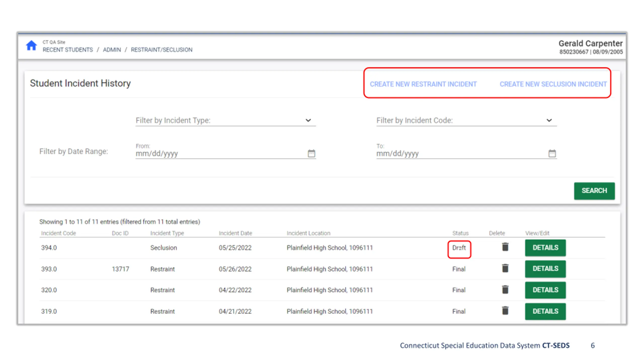Delete incident 393.0 with trash icon
The width and height of the screenshot is (644, 362).
click(505, 268)
